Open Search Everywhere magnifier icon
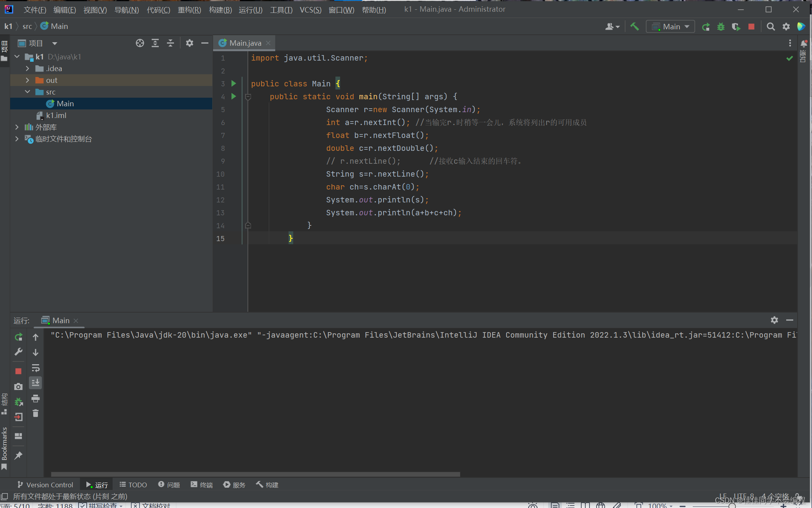 pos(771,27)
